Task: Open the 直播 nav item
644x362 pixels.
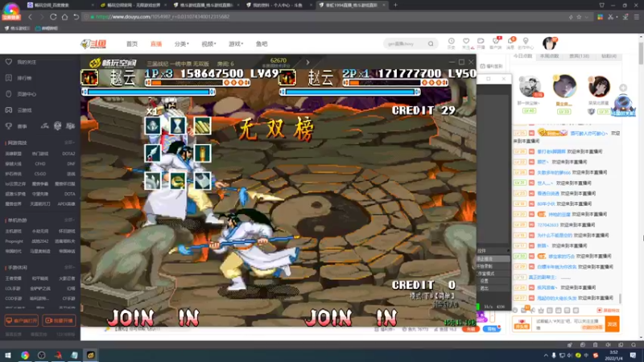Action: click(x=156, y=44)
